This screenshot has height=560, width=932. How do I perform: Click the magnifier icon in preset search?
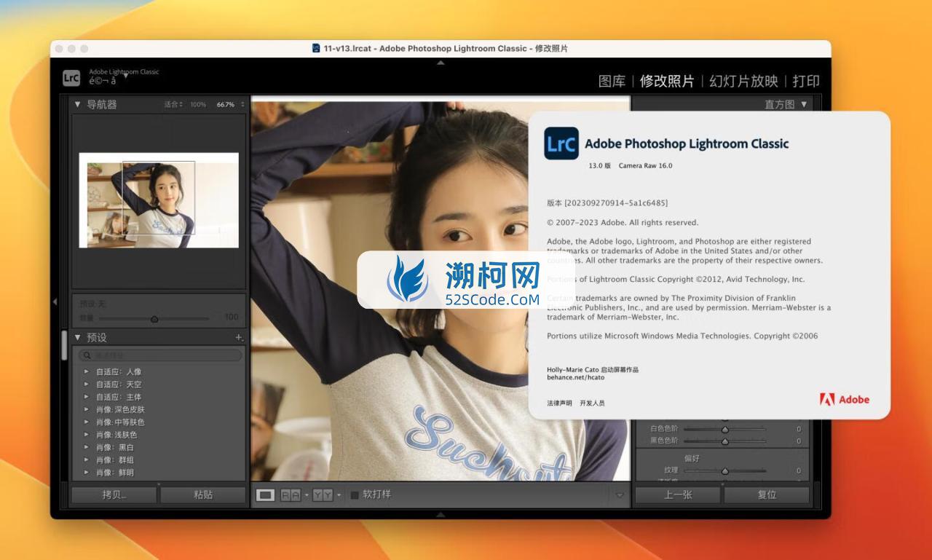(x=87, y=355)
